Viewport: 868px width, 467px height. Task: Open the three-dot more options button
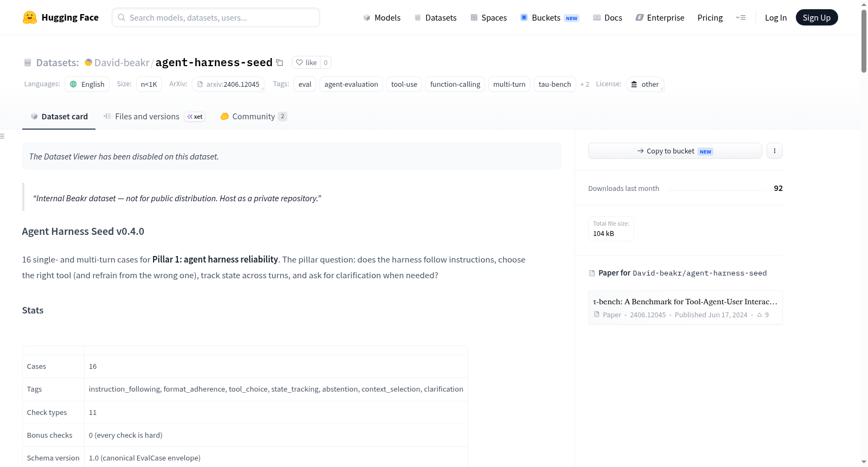(x=775, y=151)
